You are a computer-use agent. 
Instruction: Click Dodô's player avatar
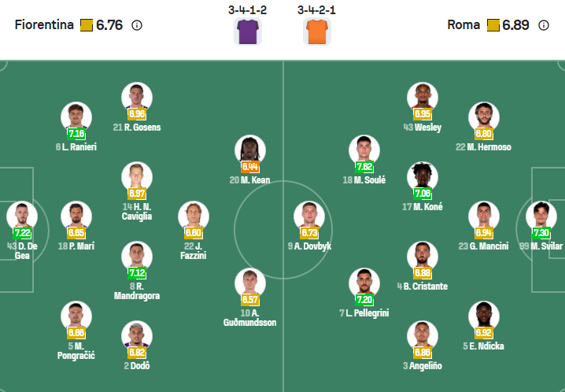(x=137, y=336)
